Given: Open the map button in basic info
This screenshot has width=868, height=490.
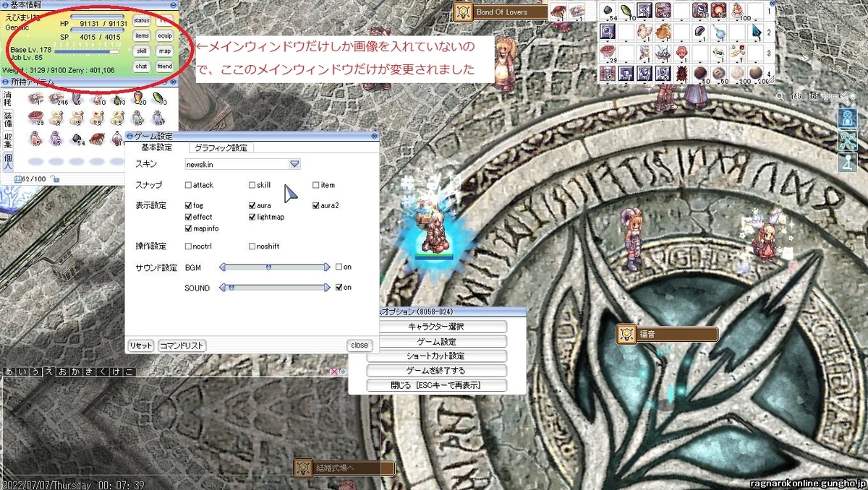Looking at the screenshot, I should (x=165, y=51).
